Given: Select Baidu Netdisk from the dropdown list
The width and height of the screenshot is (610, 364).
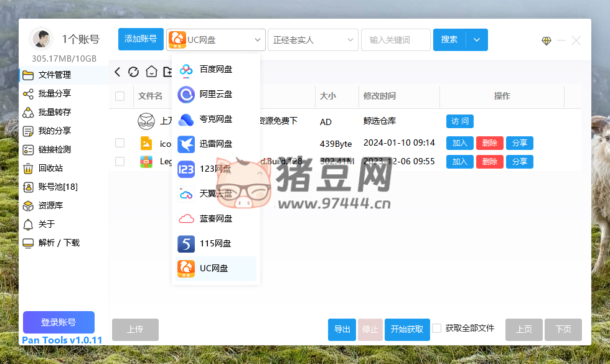Looking at the screenshot, I should pos(215,70).
